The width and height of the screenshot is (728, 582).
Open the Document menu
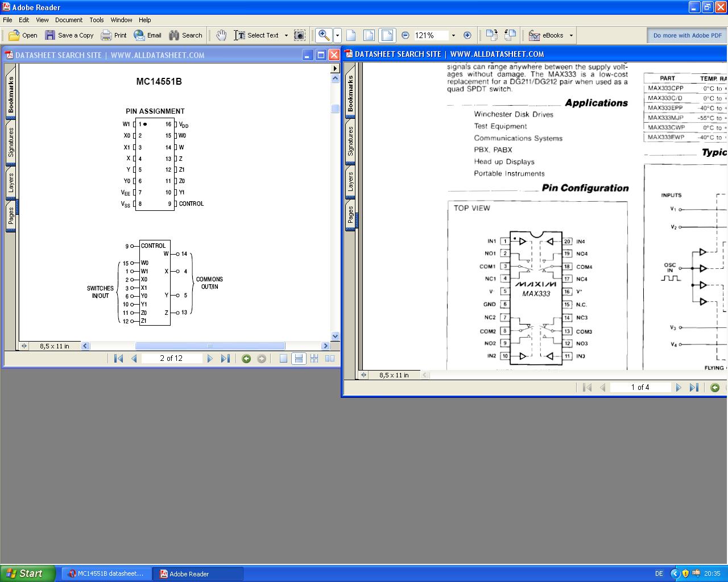tap(69, 20)
